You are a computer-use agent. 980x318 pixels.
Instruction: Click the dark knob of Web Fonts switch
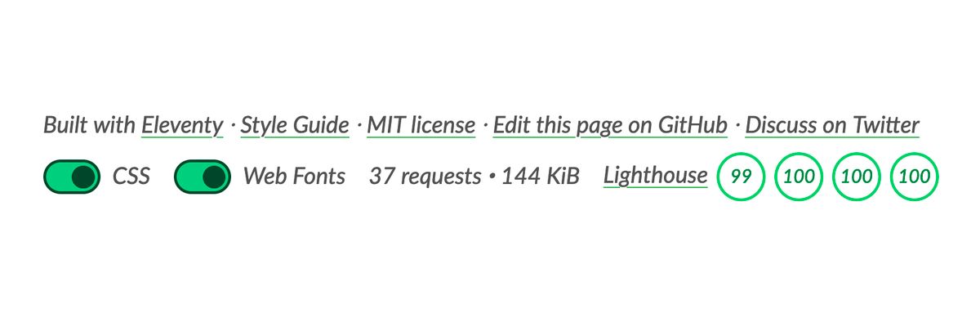point(215,177)
